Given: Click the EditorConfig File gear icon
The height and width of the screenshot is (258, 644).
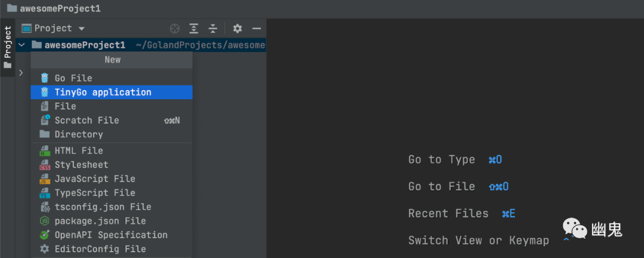Looking at the screenshot, I should click(x=44, y=249).
